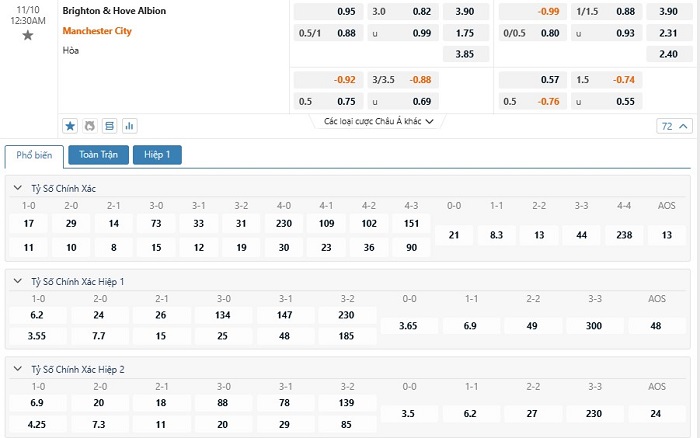Pick Manchester City win odds 1.75

[466, 33]
